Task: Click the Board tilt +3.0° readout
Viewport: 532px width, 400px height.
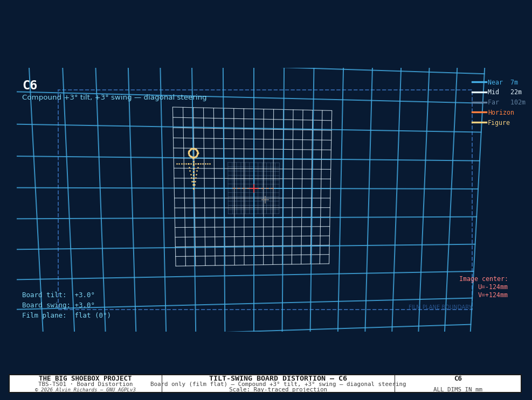Action: click(x=58, y=295)
